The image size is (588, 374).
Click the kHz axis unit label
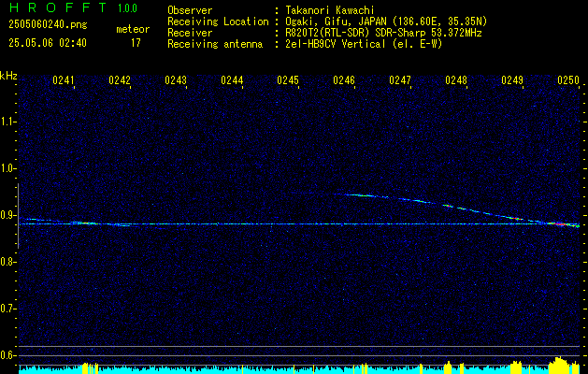point(8,76)
